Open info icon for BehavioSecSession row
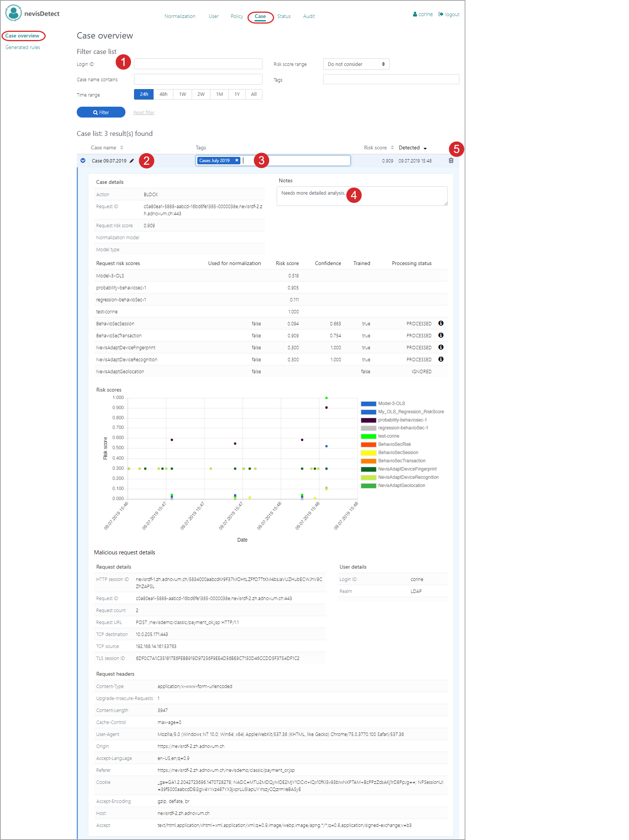This screenshot has width=629, height=840. 441,323
